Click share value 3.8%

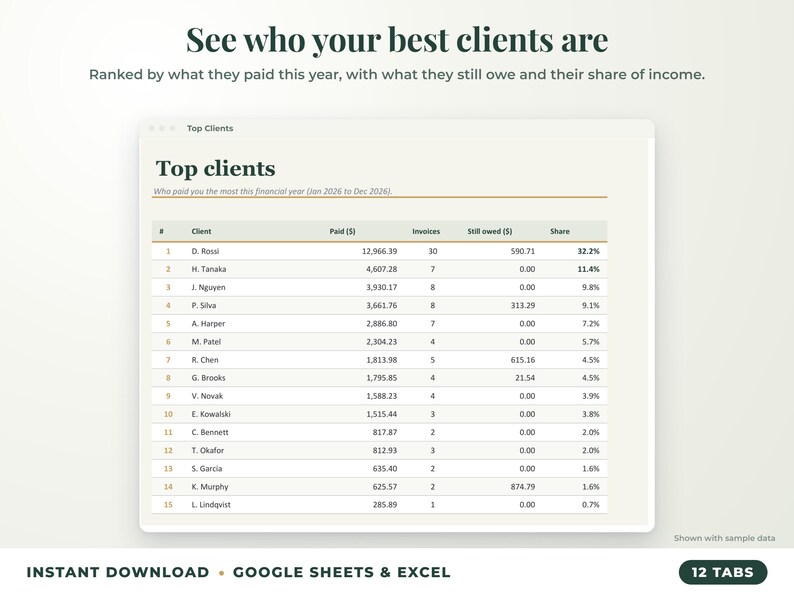pos(590,414)
